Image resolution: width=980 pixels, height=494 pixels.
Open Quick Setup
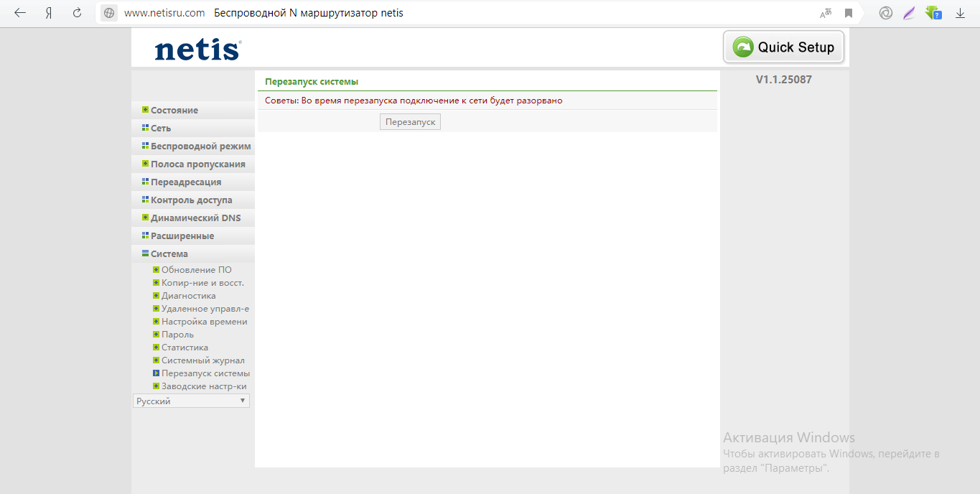tap(784, 47)
